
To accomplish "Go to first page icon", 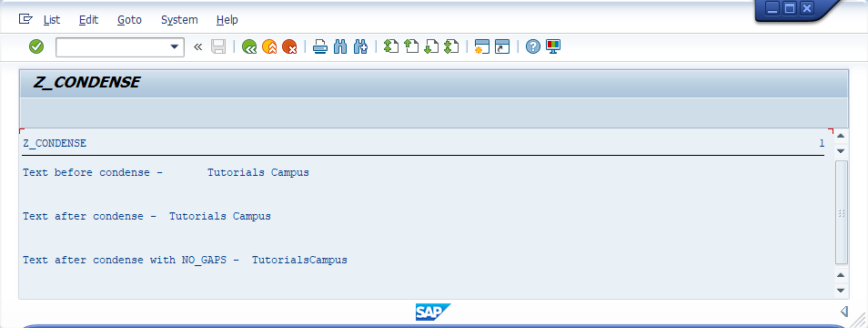I will [391, 46].
